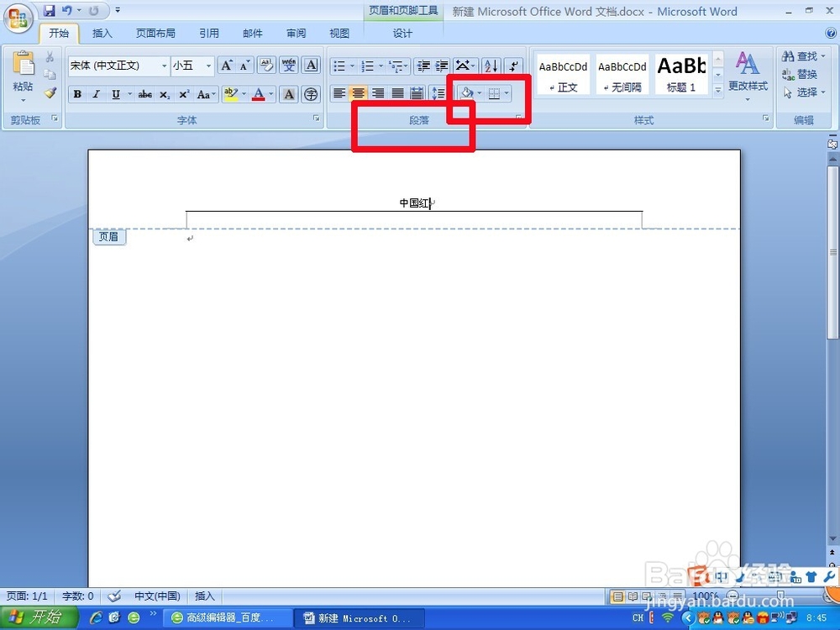This screenshot has height=630, width=840.
Task: Toggle Character Shading (A) button
Action: coord(289,94)
